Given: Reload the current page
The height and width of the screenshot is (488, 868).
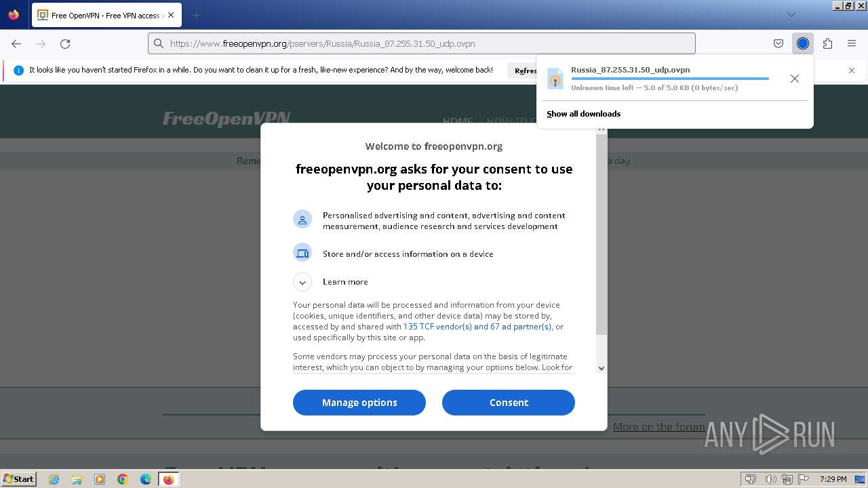Looking at the screenshot, I should (x=65, y=43).
